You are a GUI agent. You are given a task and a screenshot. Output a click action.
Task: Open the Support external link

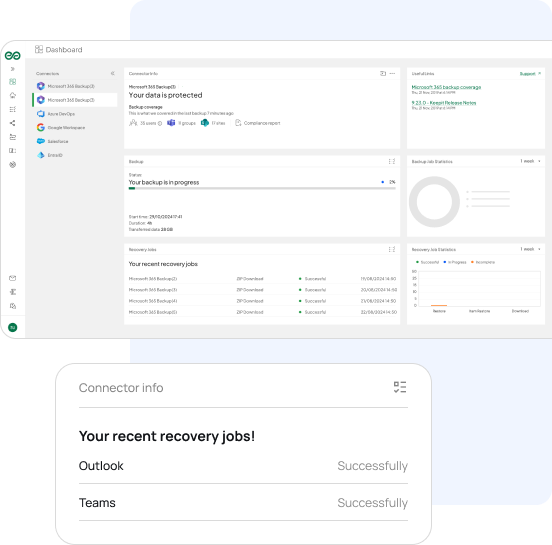(x=530, y=74)
